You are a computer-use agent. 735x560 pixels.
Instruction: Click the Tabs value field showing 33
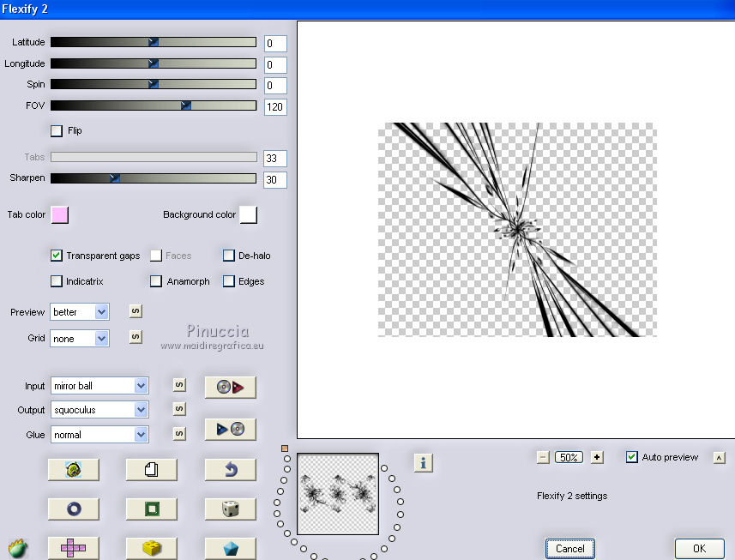coord(275,159)
